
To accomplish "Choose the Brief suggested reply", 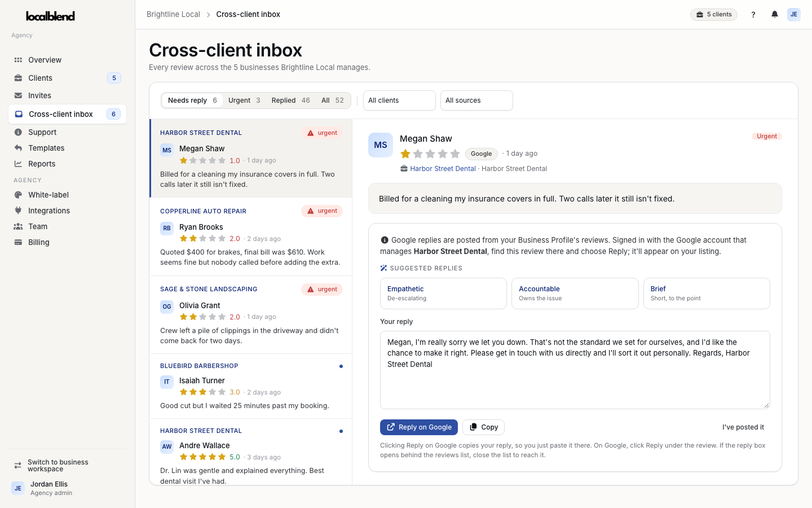I will coord(707,294).
